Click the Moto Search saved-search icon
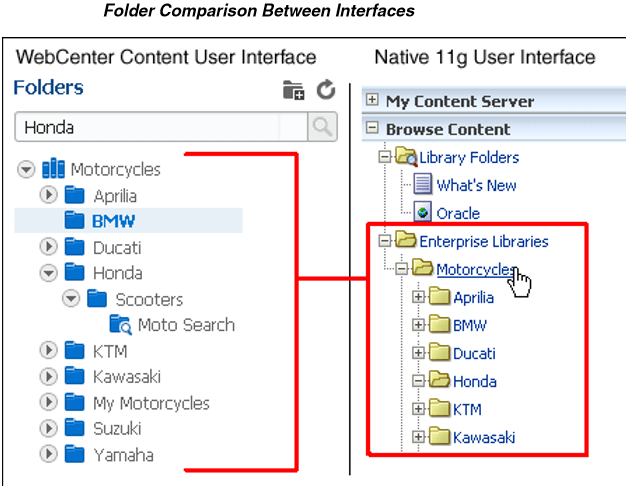This screenshot has width=626, height=486. pos(120,324)
